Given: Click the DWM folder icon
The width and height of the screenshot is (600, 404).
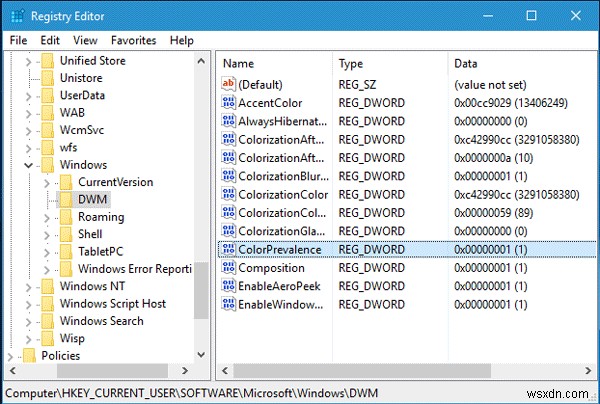Looking at the screenshot, I should point(66,199).
